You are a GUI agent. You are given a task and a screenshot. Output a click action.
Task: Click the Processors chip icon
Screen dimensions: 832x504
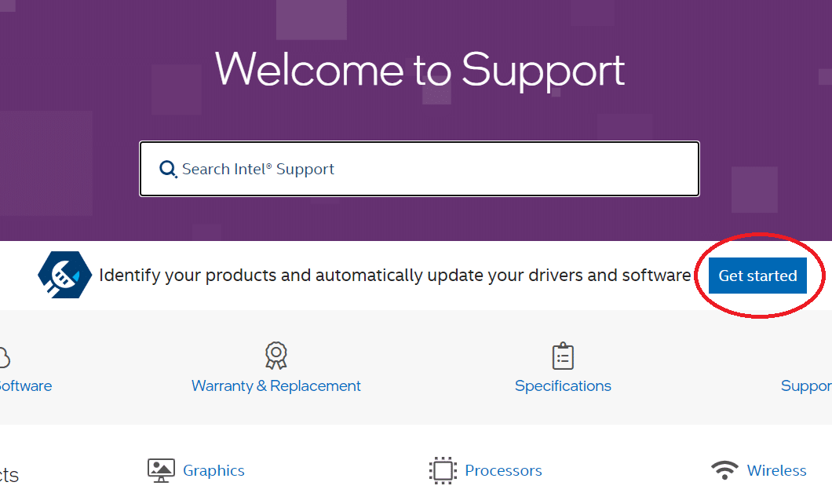point(443,470)
